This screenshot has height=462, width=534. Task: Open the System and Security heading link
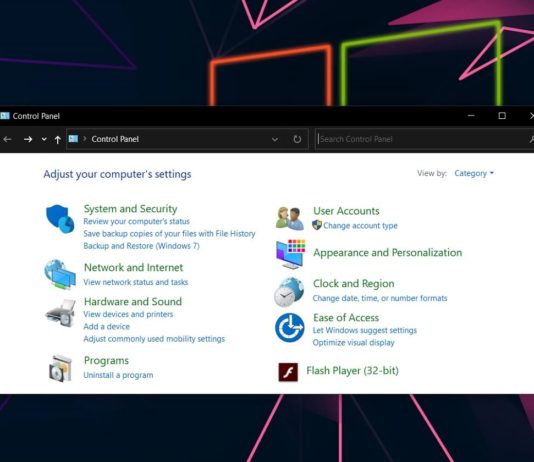[x=130, y=208]
